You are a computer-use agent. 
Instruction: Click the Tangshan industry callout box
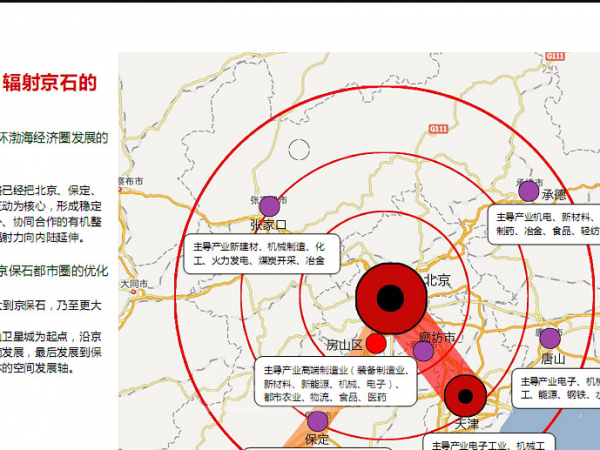click(x=556, y=389)
